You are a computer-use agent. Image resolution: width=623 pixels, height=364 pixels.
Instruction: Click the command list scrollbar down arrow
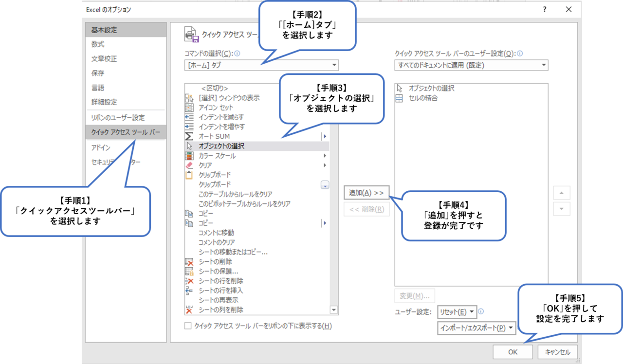pyautogui.click(x=334, y=309)
